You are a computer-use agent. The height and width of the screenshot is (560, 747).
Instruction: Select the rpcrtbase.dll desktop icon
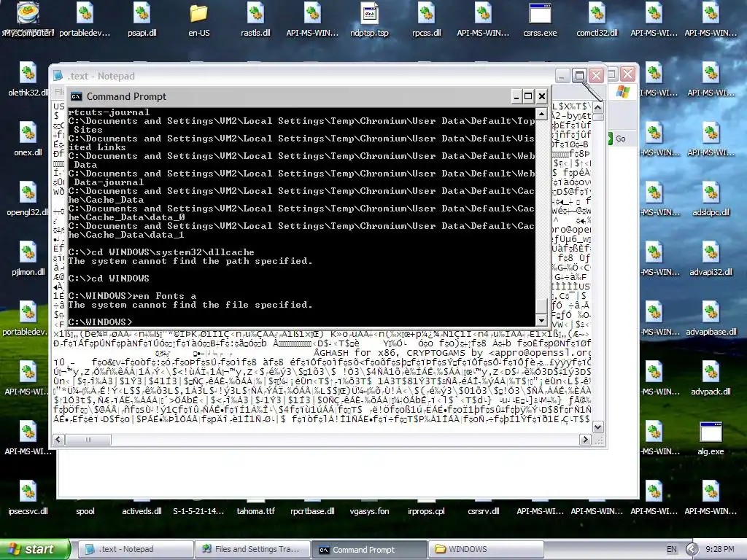312,511
